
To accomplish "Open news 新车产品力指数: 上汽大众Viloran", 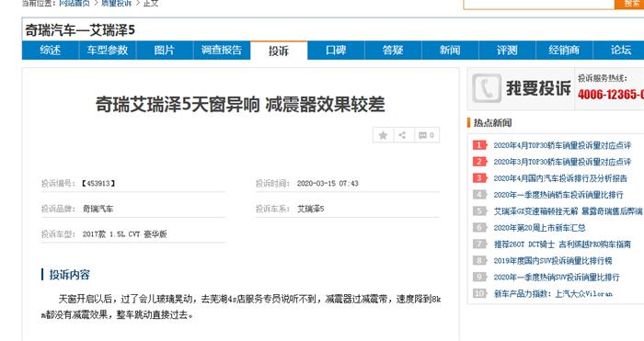I will [553, 293].
